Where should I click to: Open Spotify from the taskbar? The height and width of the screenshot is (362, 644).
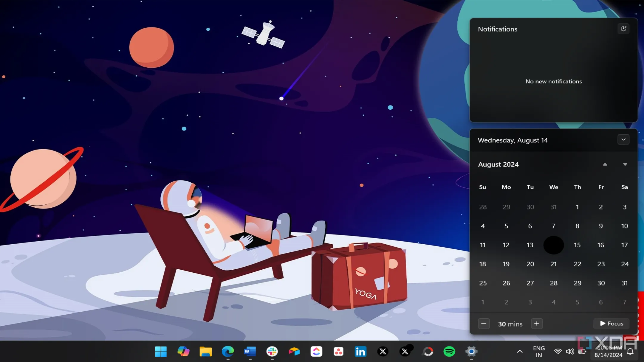point(449,352)
